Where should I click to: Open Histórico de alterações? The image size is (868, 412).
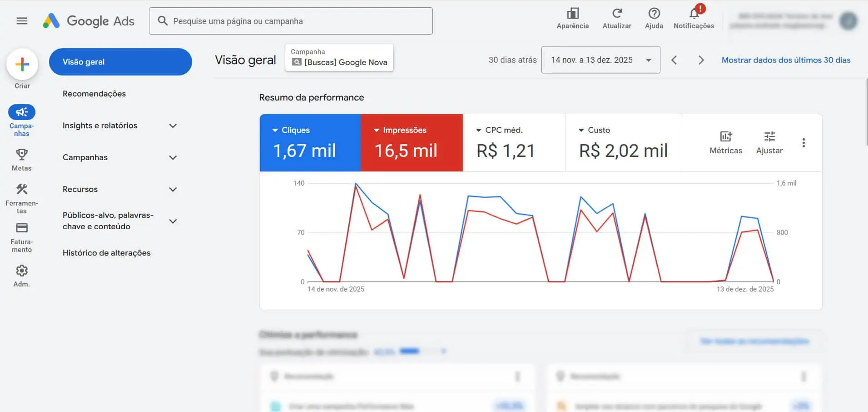106,252
